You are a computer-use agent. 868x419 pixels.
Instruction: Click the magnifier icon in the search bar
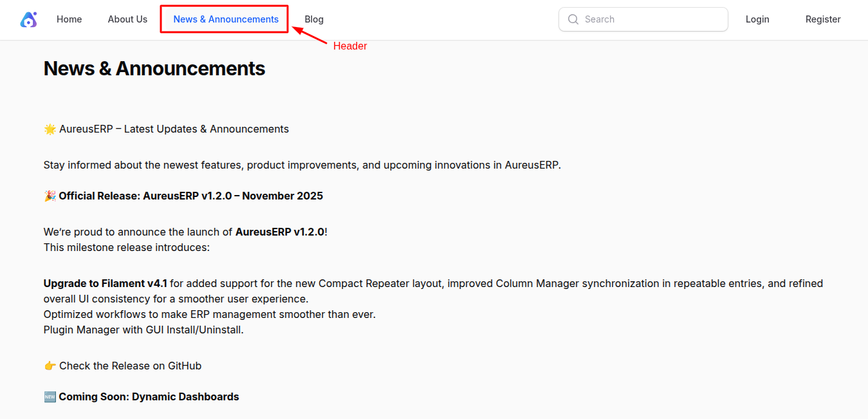pyautogui.click(x=573, y=19)
